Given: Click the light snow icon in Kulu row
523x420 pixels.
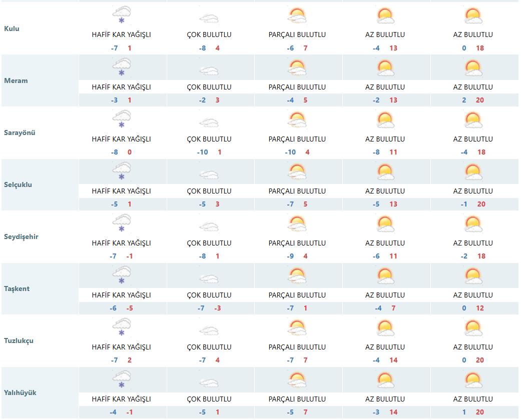Looking at the screenshot, I should click(122, 15).
